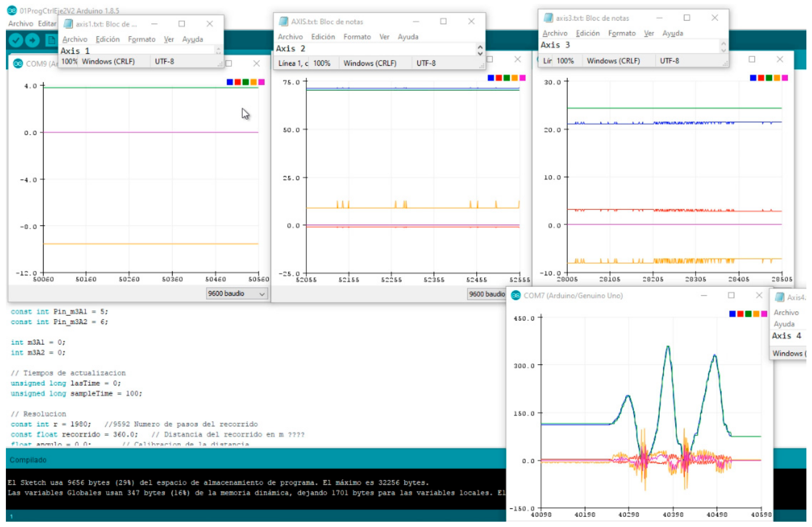Click orange legend swatch in Axis 3 plotter
The image size is (812, 527).
point(777,78)
